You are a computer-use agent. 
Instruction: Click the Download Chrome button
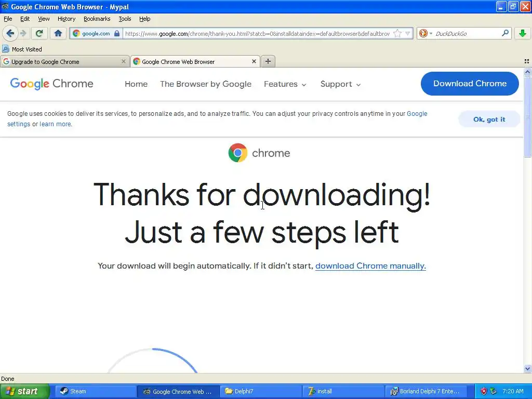470,84
